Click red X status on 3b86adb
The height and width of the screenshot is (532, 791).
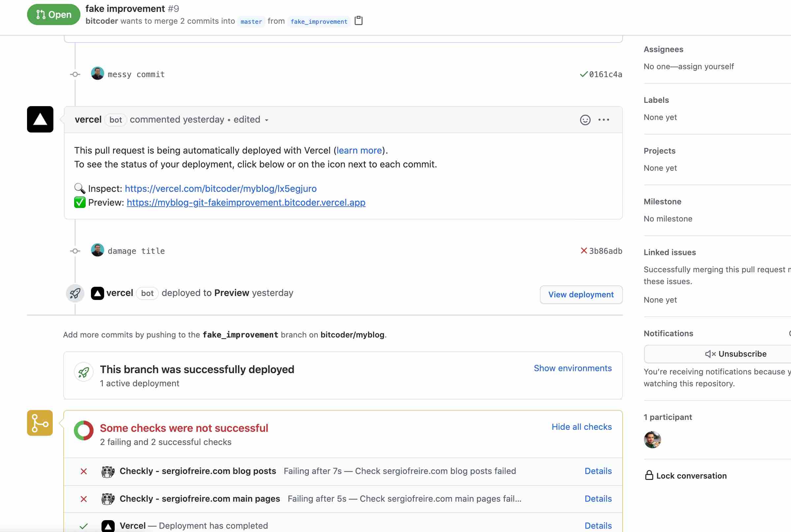tap(584, 251)
